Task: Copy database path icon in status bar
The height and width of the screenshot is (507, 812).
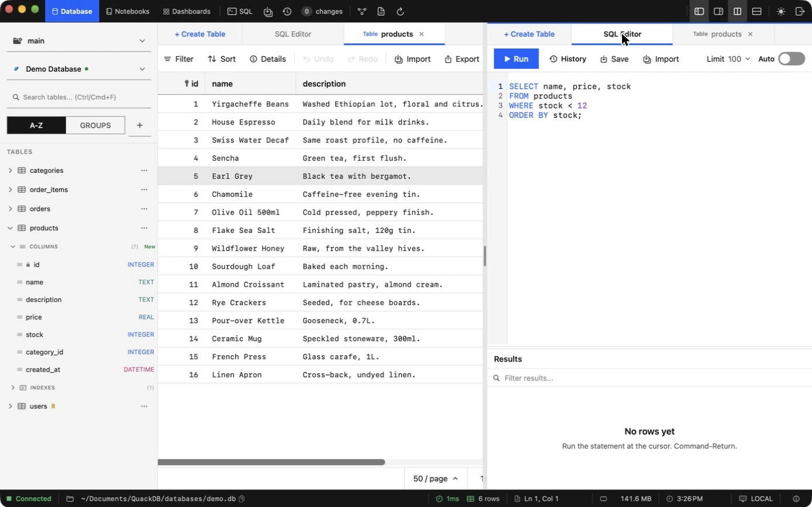Action: pyautogui.click(x=241, y=499)
